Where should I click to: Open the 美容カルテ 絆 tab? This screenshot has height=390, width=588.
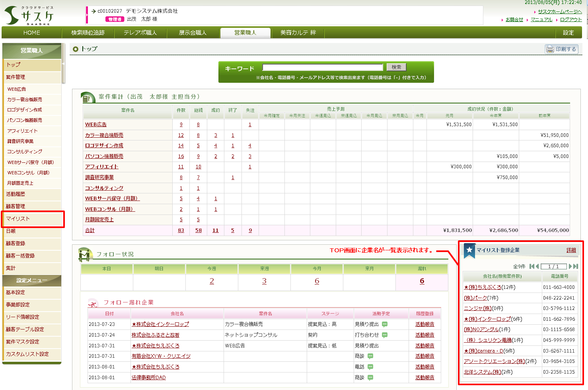click(298, 33)
